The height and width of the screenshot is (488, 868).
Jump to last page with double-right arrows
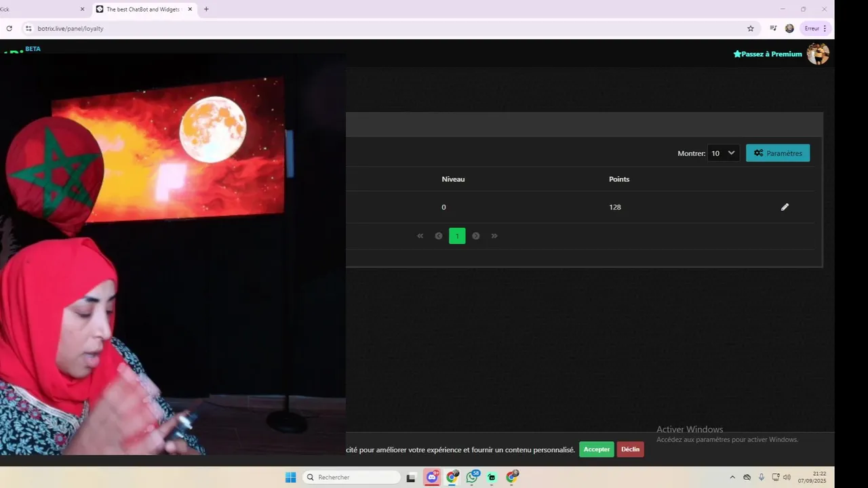[494, 236]
